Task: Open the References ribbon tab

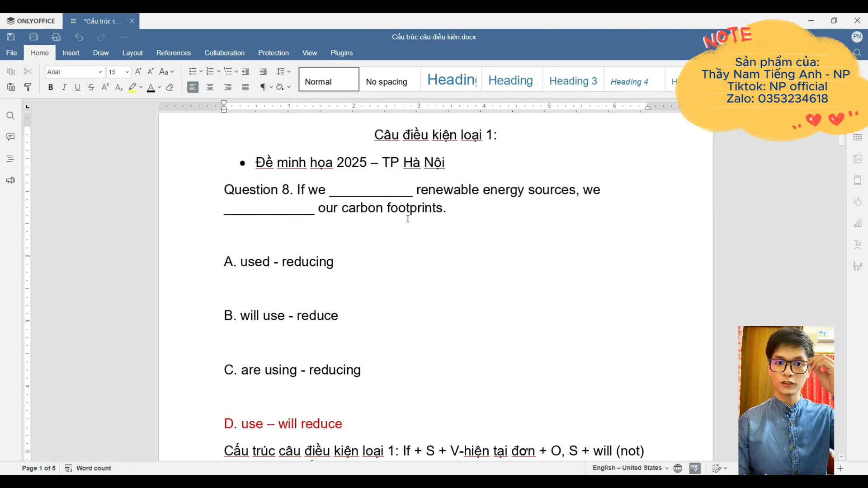Action: click(x=174, y=53)
